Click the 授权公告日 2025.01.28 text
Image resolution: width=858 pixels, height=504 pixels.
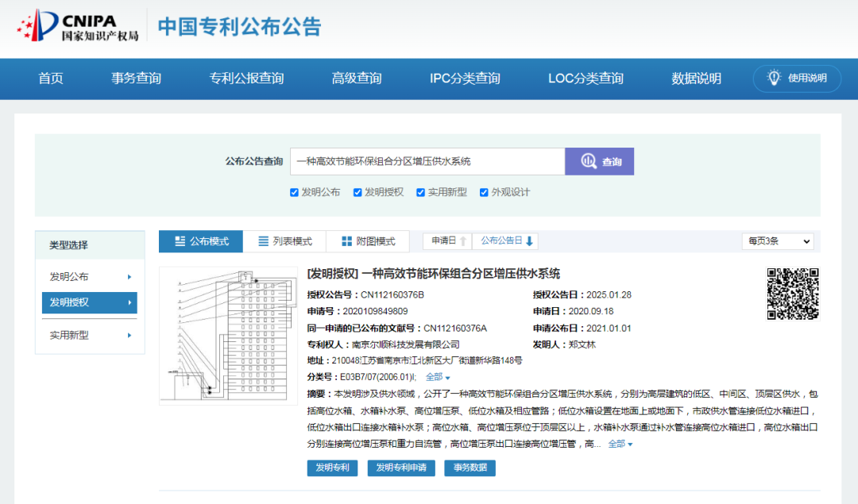click(609, 294)
